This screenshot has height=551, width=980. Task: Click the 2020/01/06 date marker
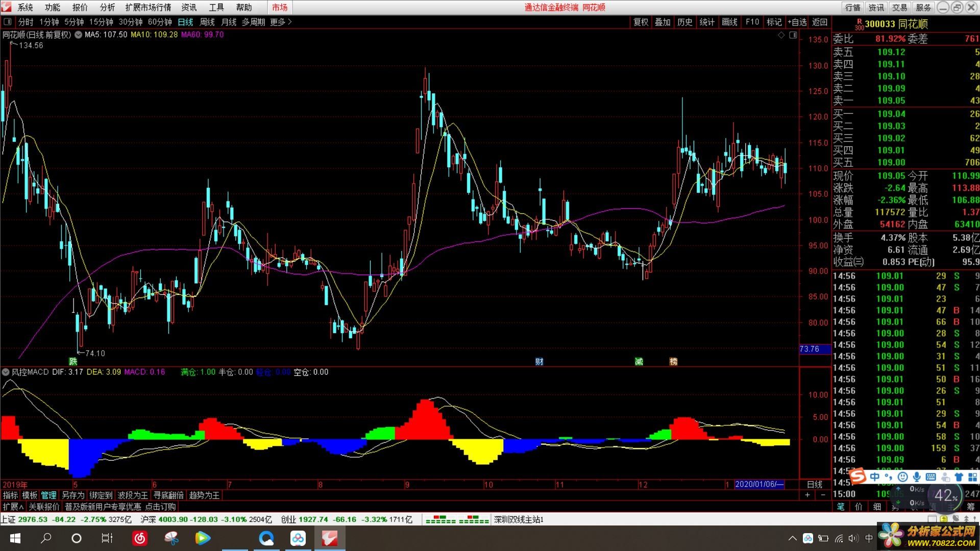pos(759,484)
